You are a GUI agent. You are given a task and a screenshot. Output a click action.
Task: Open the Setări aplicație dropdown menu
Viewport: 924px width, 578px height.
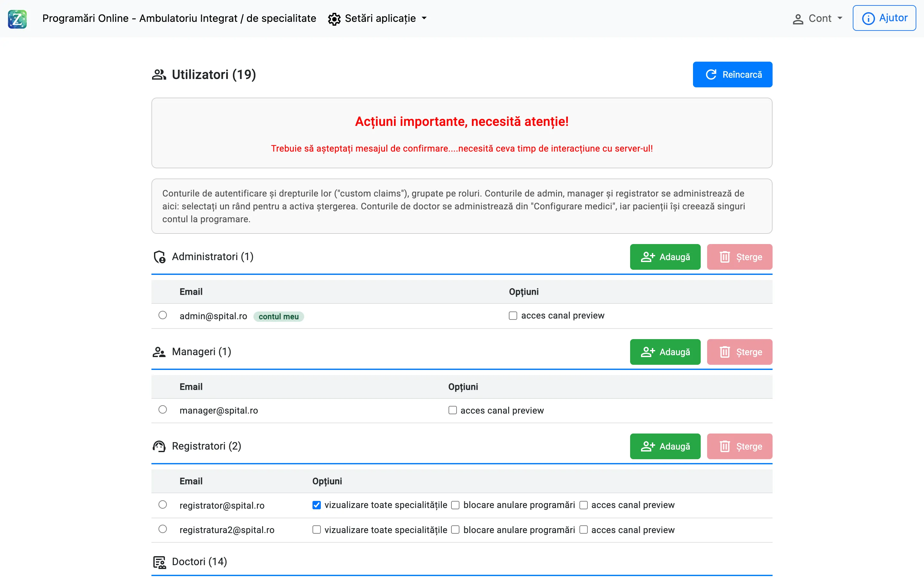pos(378,18)
